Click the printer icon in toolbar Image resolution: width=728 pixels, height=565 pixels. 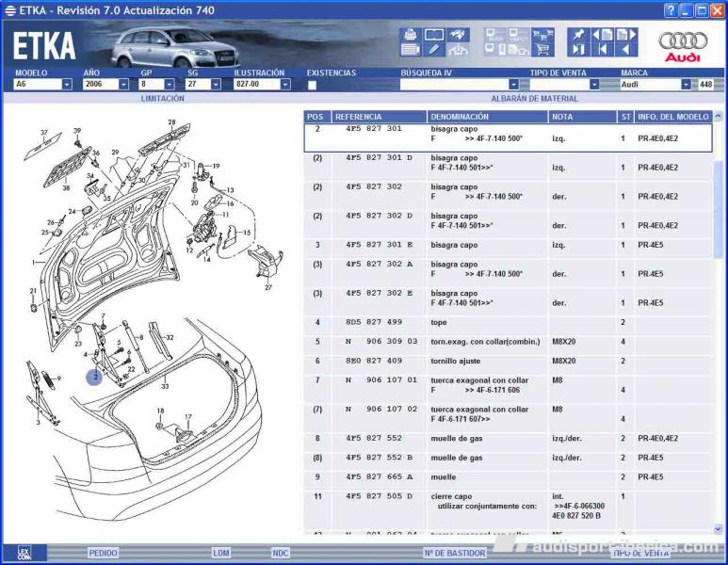click(x=411, y=36)
